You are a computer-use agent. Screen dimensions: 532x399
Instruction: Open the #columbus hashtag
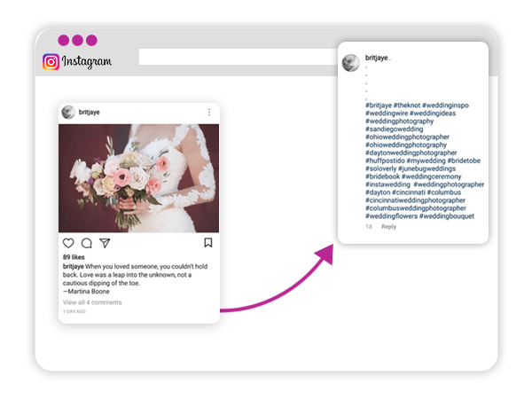click(x=444, y=192)
